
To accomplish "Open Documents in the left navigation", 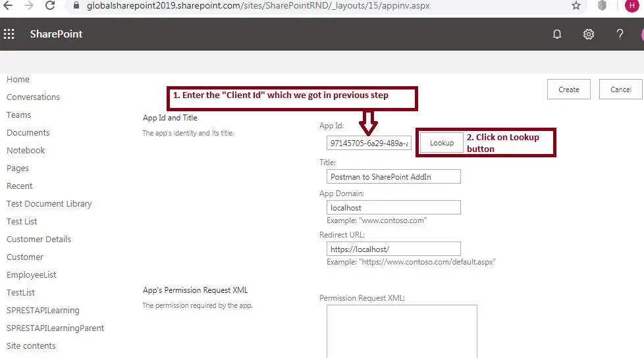I will coord(28,133).
